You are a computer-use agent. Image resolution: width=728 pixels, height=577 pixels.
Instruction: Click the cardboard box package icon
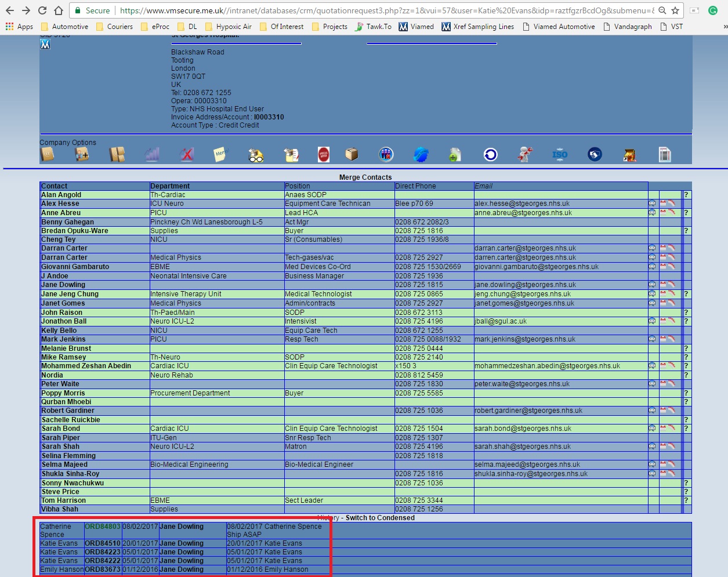352,154
